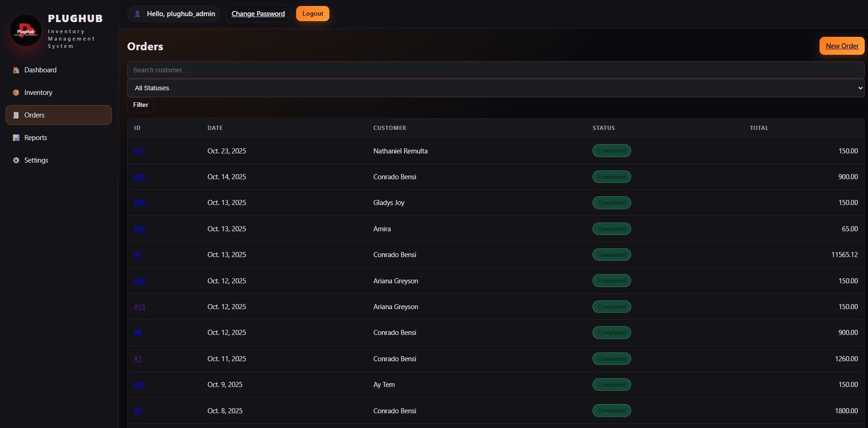Click the 11565.12 total amount
Image resolution: width=868 pixels, height=428 pixels.
click(845, 255)
